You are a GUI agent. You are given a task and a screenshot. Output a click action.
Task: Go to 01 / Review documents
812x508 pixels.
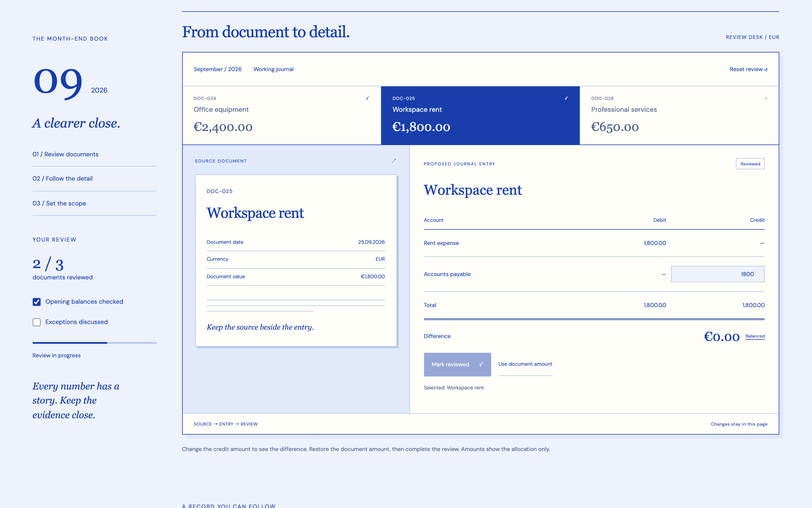coord(65,154)
